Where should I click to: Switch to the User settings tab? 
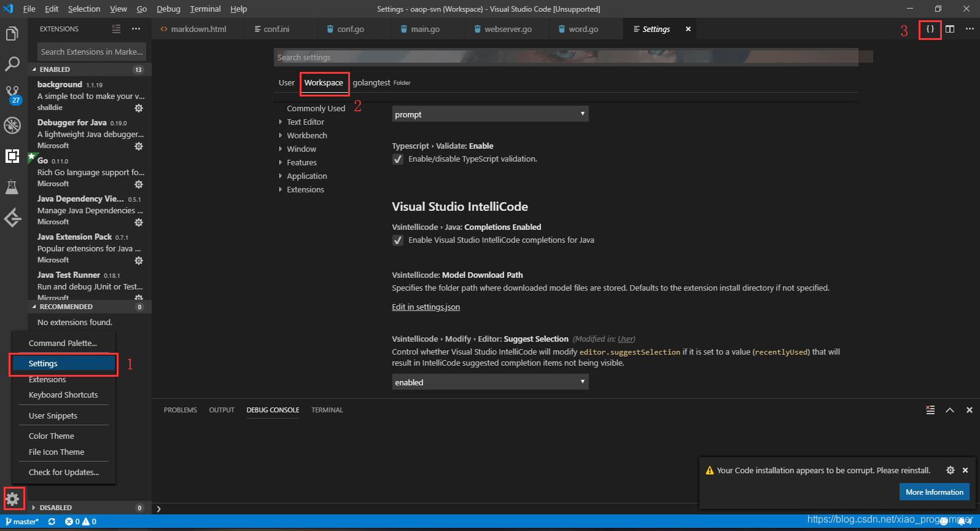tap(287, 82)
